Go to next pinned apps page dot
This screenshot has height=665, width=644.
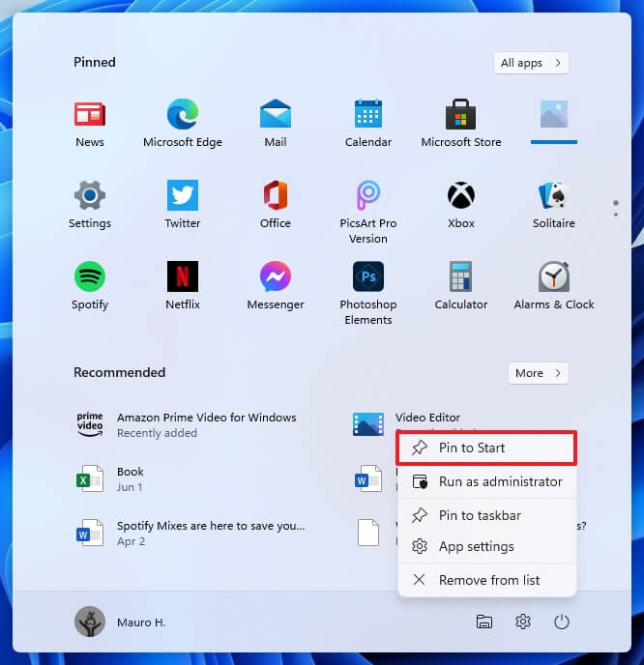point(616,215)
